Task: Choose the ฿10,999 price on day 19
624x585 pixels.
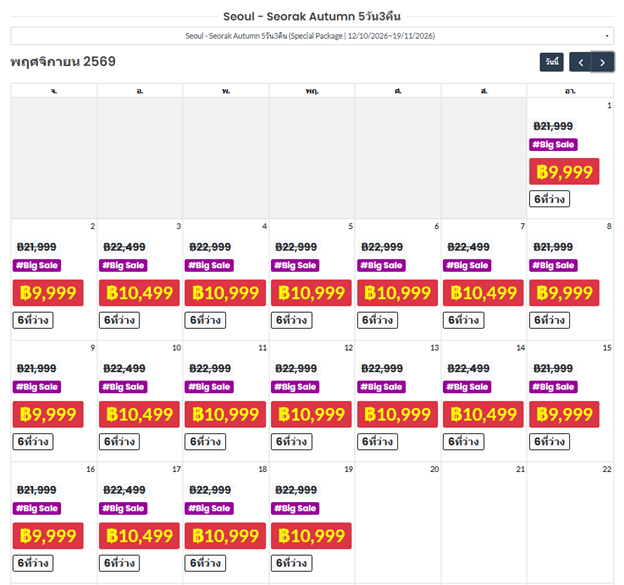Action: coord(311,536)
